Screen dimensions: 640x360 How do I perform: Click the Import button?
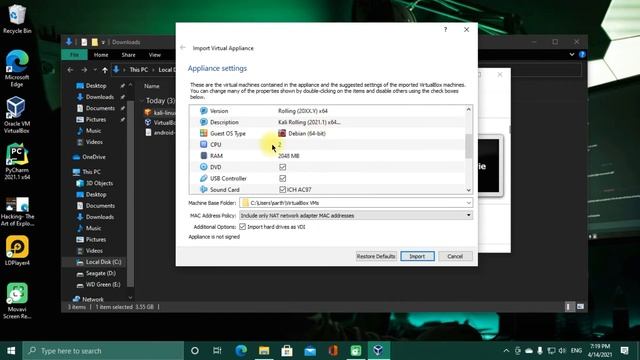tap(417, 256)
